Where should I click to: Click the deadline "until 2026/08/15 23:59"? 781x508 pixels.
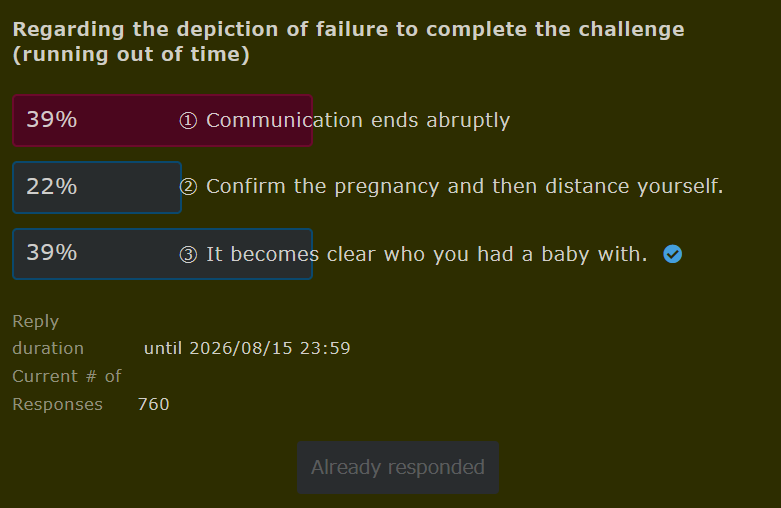point(247,348)
